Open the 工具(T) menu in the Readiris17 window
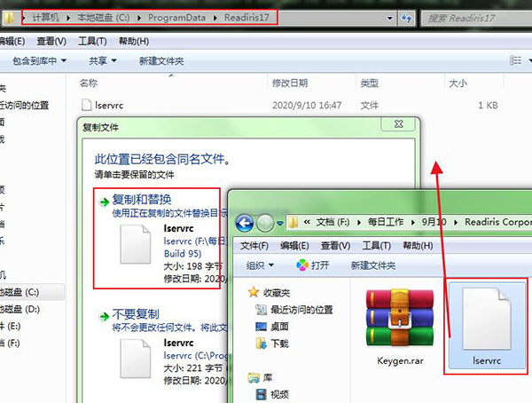This screenshot has width=532, height=403. pyautogui.click(x=92, y=41)
